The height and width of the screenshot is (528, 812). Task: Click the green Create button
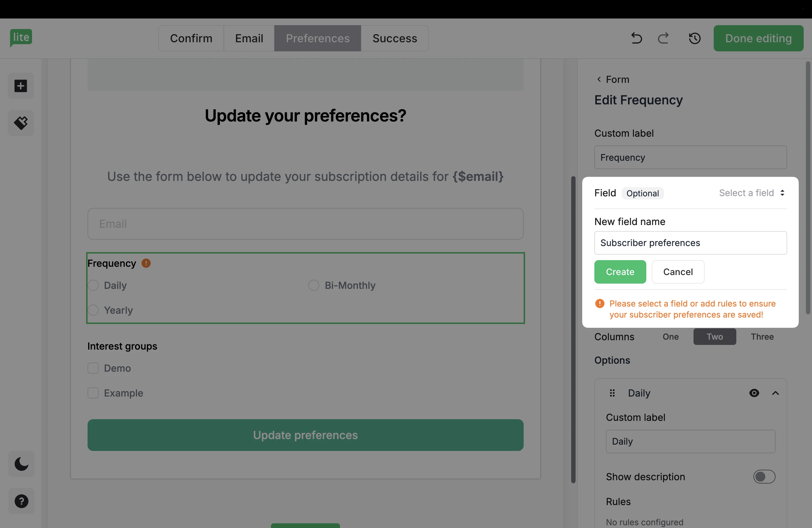pyautogui.click(x=620, y=272)
